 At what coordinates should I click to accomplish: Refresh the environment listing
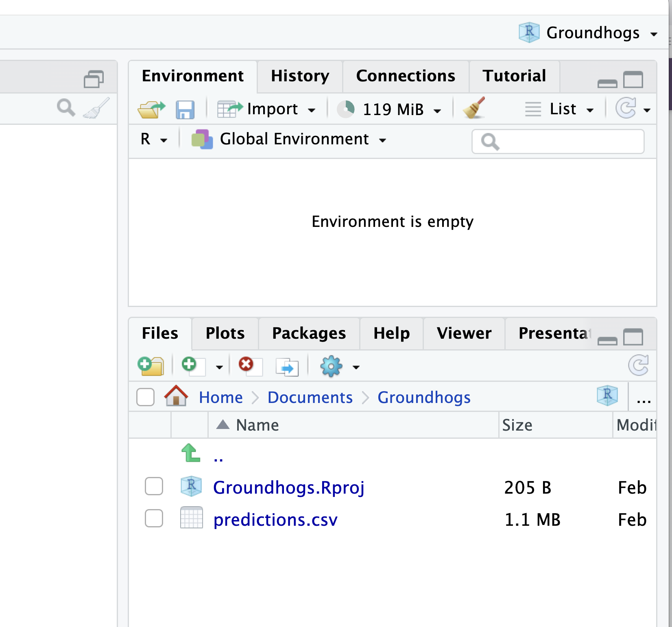[626, 109]
